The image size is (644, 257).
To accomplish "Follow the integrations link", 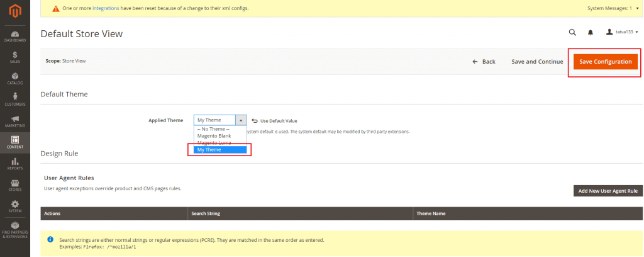I will coord(106,8).
